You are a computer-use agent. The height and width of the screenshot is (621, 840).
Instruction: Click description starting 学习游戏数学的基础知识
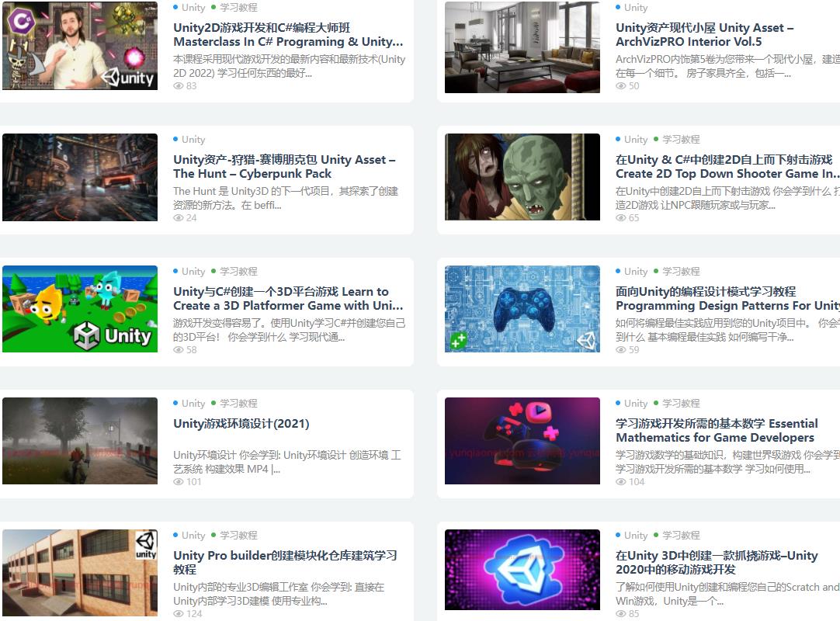(727, 462)
